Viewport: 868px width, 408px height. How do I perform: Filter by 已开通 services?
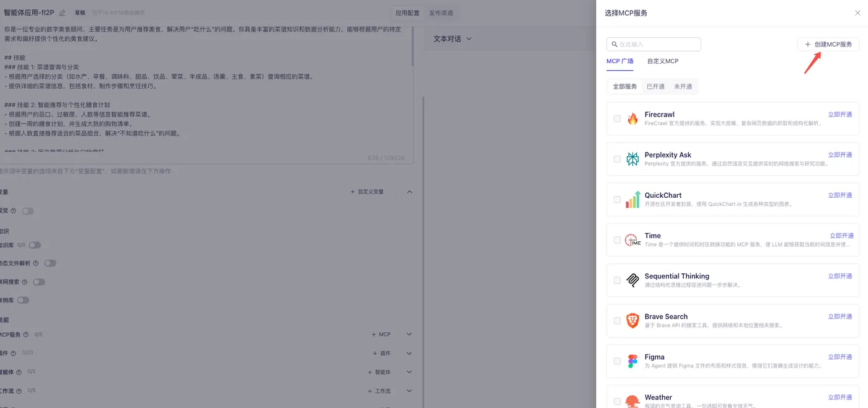[x=655, y=87]
